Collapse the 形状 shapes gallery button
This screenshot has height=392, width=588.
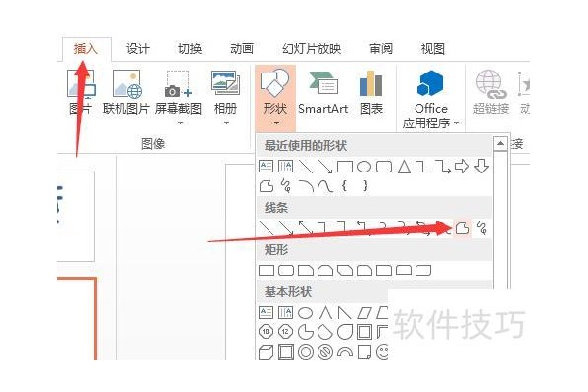point(275,98)
